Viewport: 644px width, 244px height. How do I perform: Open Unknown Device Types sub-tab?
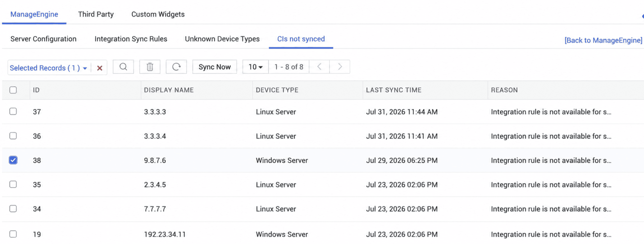pyautogui.click(x=222, y=39)
